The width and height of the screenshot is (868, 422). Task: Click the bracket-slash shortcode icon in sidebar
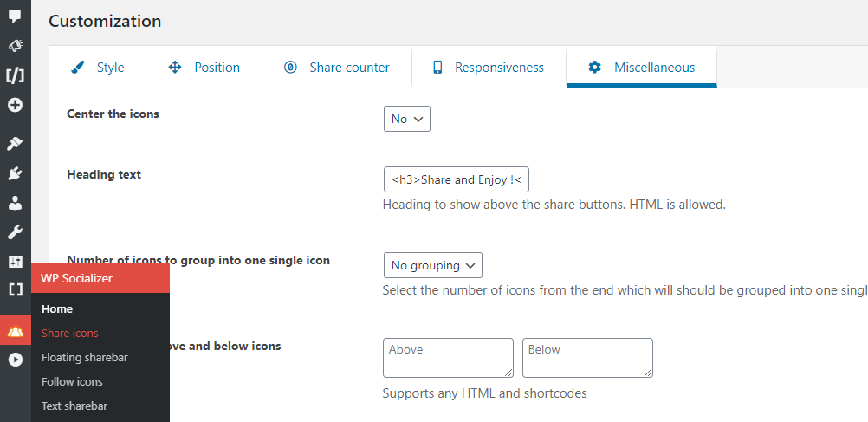(15, 75)
